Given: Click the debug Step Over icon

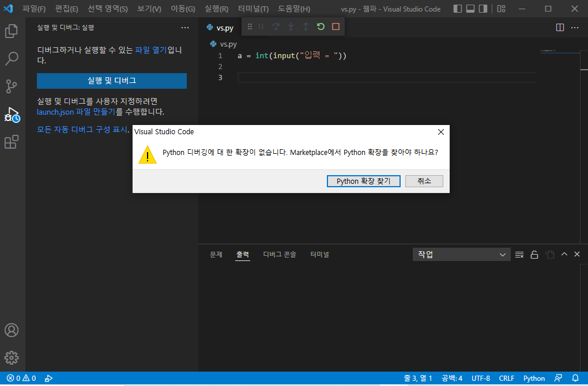Looking at the screenshot, I should 276,27.
